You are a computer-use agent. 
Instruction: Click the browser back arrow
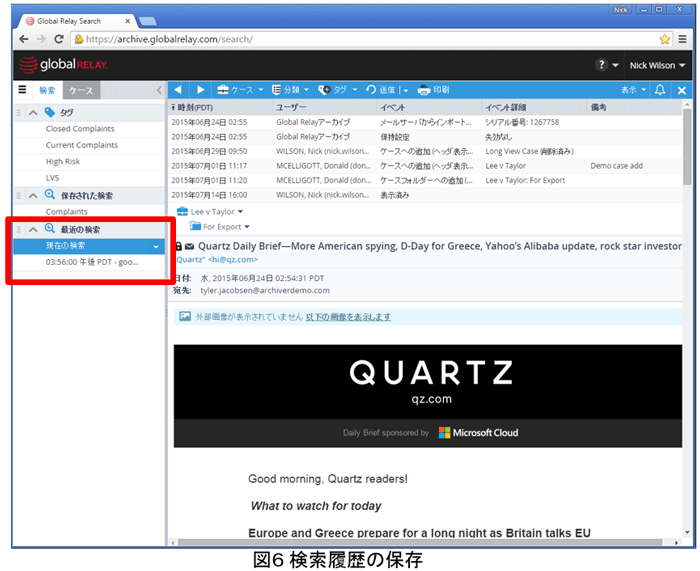[x=24, y=39]
